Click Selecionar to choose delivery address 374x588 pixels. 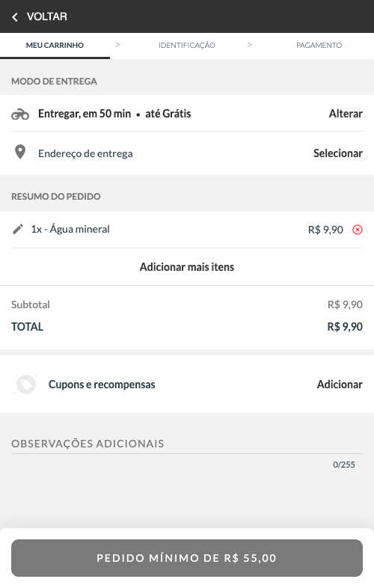click(x=338, y=153)
